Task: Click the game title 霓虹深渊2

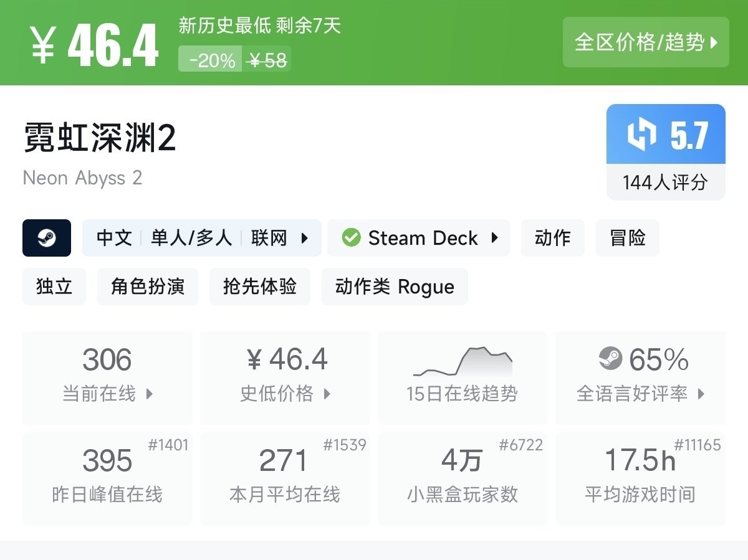Action: [100, 138]
